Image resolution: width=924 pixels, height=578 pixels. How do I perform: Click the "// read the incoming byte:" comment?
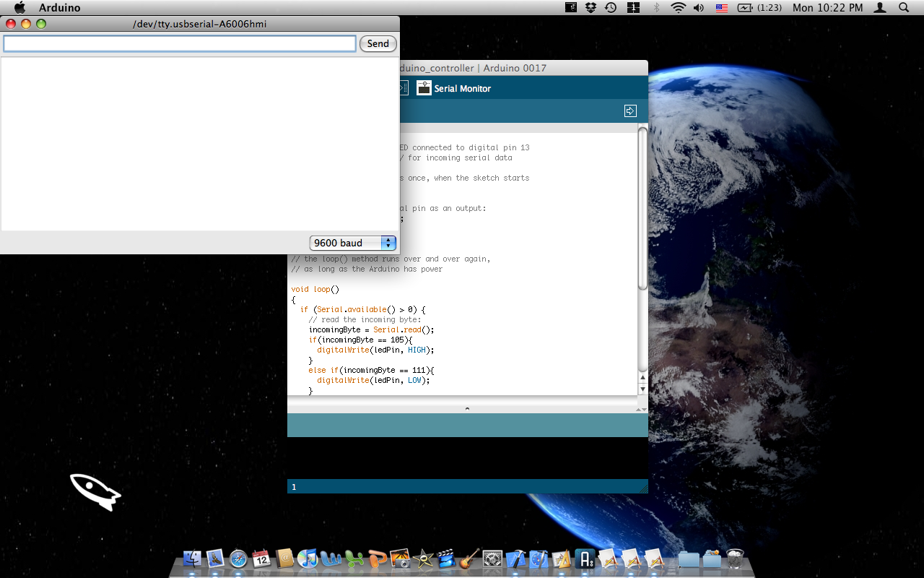365,319
